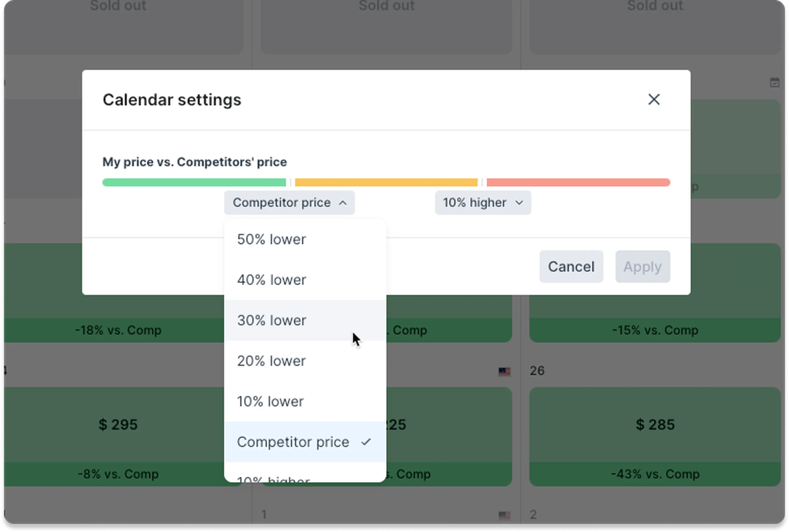Click the US flag icon beside day 26
This screenshot has height=532, width=789.
pos(504,371)
